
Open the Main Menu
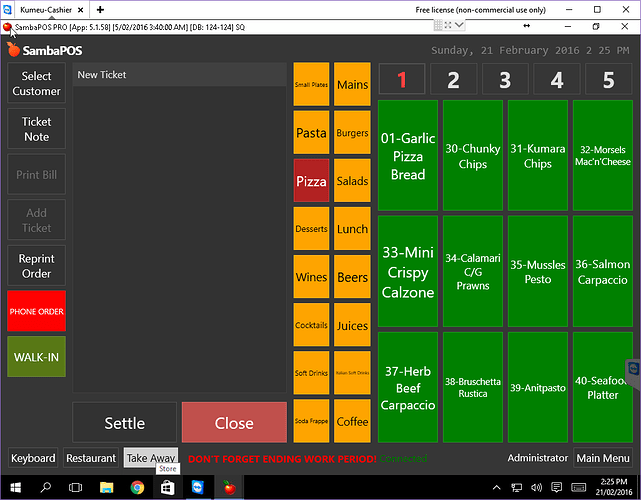coord(602,458)
